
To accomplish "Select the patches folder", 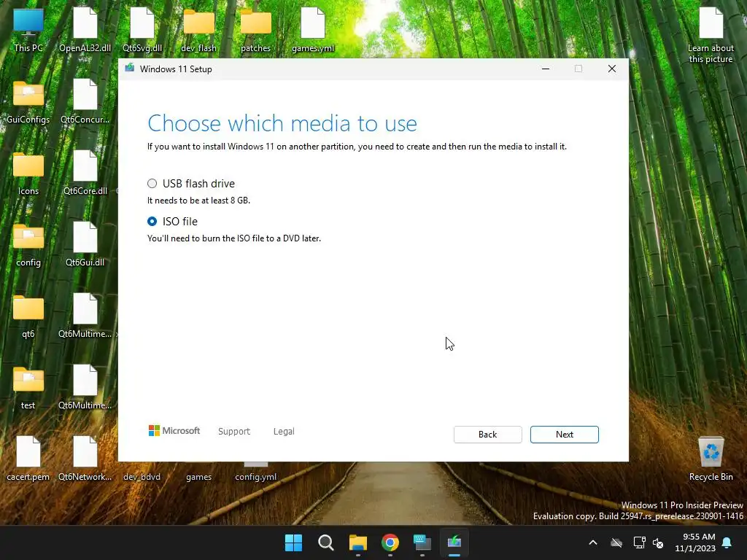I will point(256,31).
